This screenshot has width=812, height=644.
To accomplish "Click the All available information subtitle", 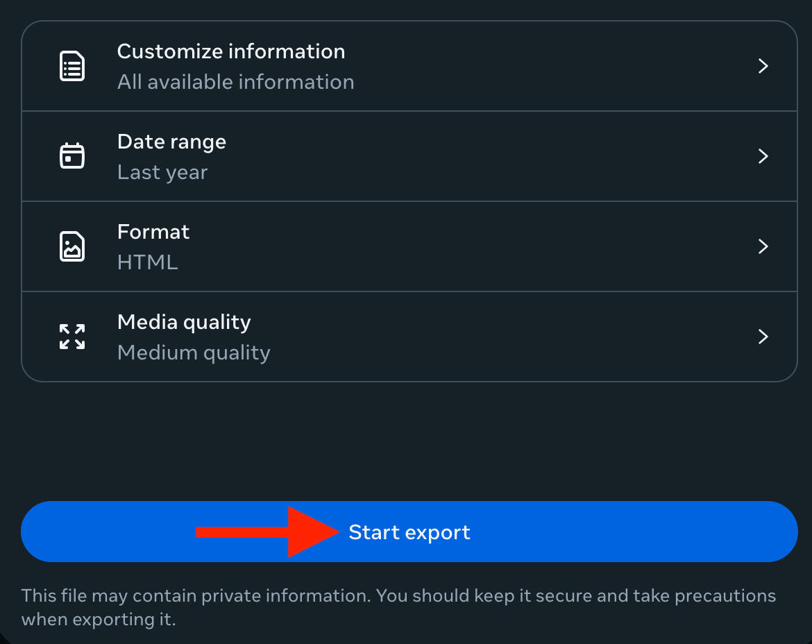I will tap(235, 82).
